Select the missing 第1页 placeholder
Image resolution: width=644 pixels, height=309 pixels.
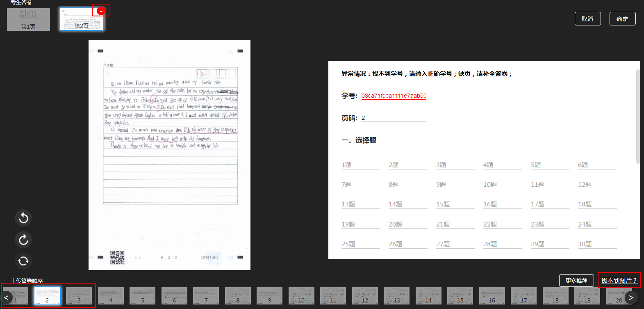tap(28, 19)
